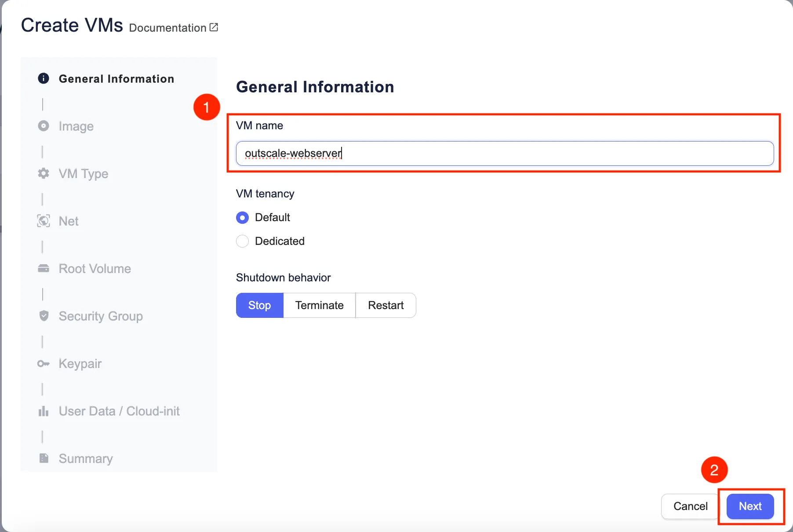Viewport: 793px width, 532px height.
Task: Open the Documentation external link
Action: pyautogui.click(x=173, y=28)
